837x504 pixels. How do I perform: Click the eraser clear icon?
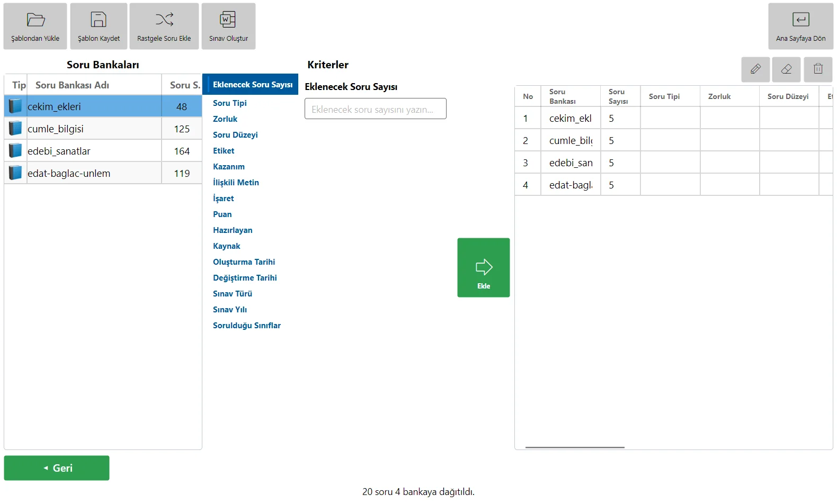pyautogui.click(x=786, y=69)
